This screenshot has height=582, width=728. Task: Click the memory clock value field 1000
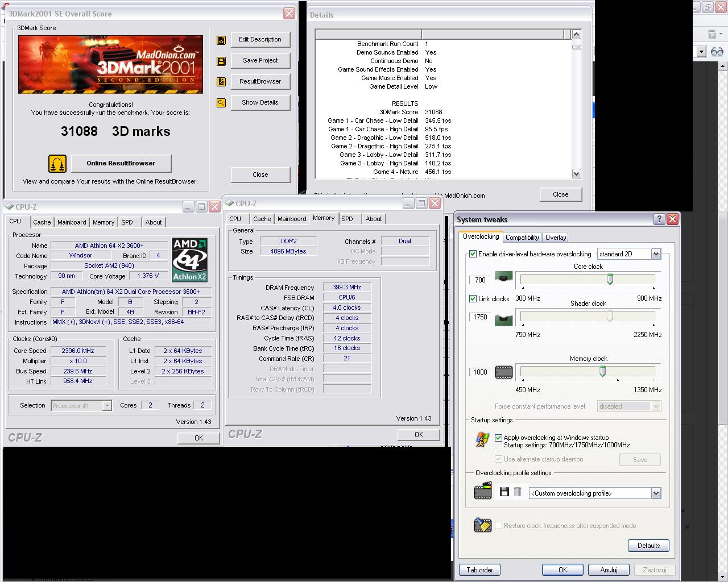480,372
